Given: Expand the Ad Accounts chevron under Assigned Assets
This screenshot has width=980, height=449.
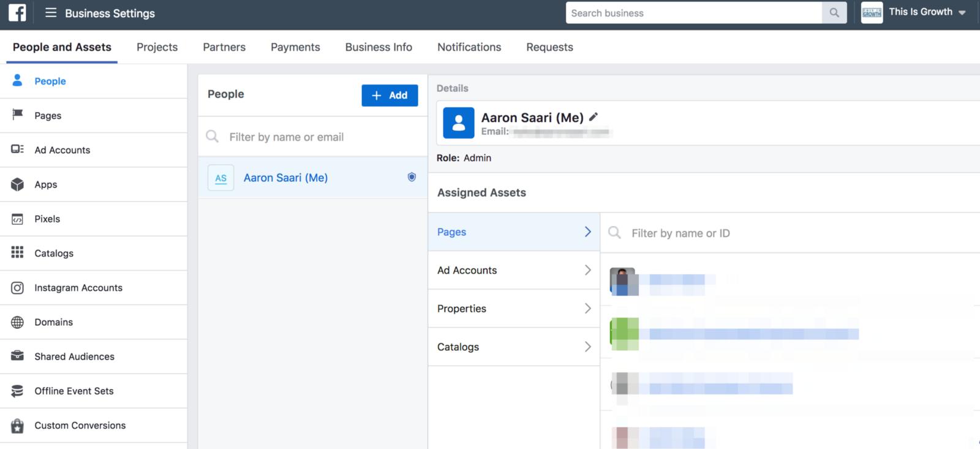Looking at the screenshot, I should 587,270.
